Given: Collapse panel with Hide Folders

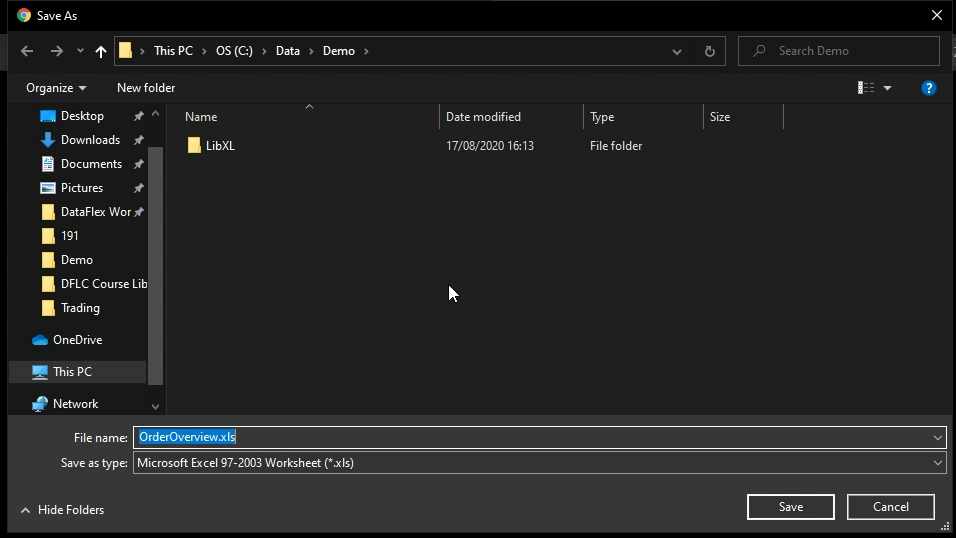Looking at the screenshot, I should click(x=63, y=510).
